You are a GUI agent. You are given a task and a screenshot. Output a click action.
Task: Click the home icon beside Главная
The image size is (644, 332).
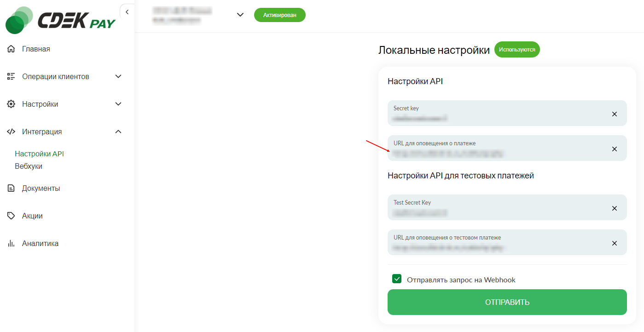12,49
